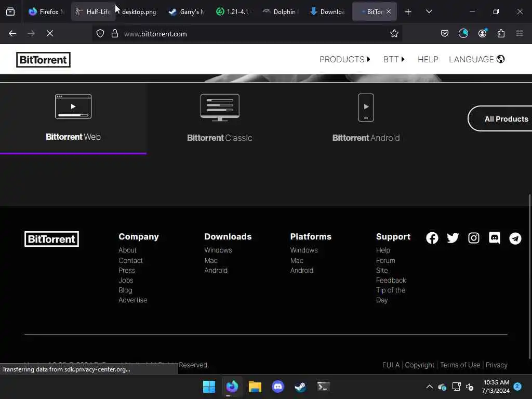Open the Tip of the Day link
The image size is (532, 399).
click(391, 295)
